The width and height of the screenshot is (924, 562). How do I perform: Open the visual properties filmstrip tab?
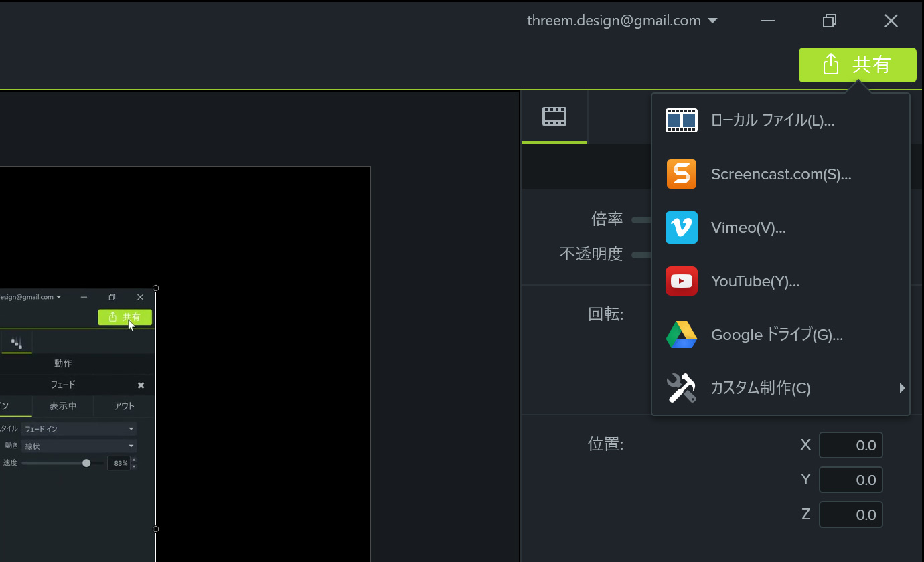[554, 117]
